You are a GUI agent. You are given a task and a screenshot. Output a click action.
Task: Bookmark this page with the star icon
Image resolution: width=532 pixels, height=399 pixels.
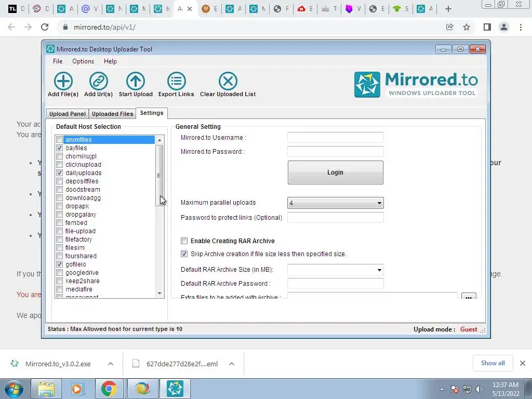pyautogui.click(x=467, y=27)
